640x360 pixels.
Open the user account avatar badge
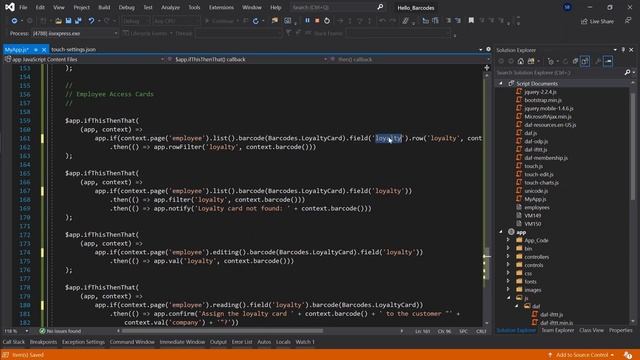click(567, 7)
